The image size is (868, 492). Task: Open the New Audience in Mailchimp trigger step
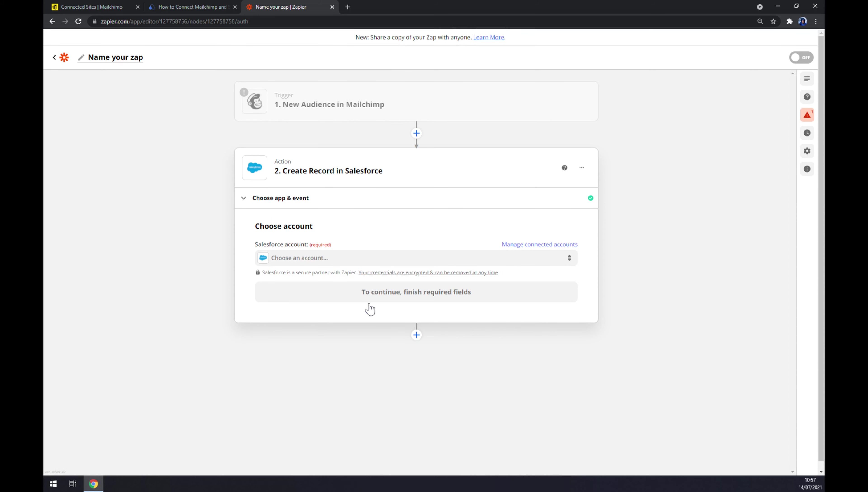tap(416, 101)
